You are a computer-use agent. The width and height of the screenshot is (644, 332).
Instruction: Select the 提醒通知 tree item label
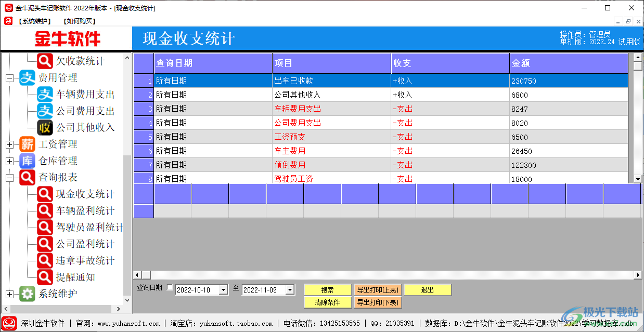(x=75, y=277)
